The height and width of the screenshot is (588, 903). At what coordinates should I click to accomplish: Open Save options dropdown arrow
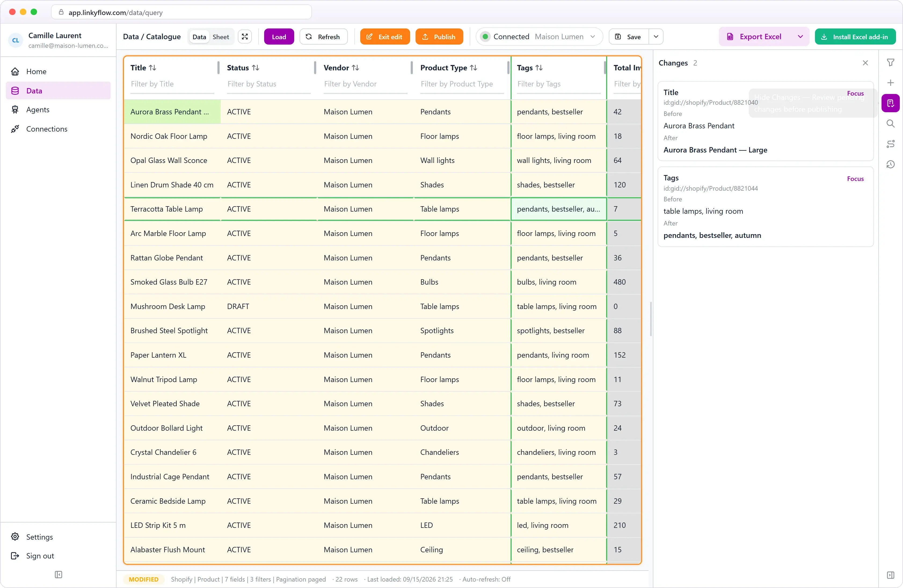tap(656, 37)
